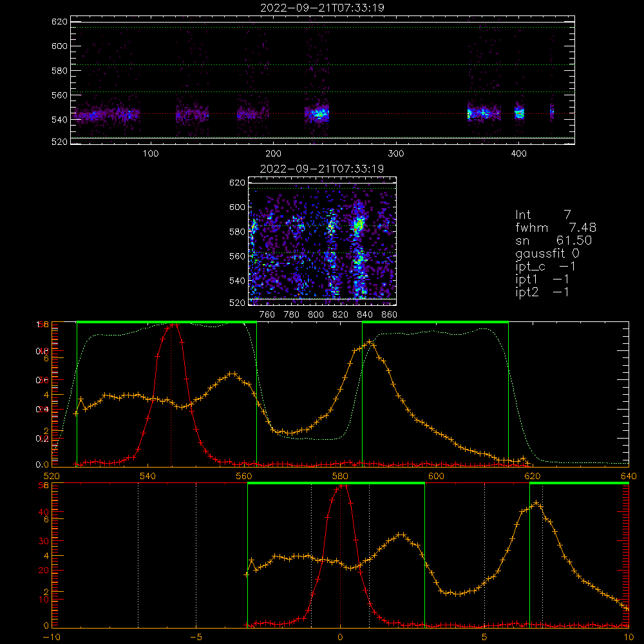
Task: Click the 'ipt2 -1' parameter text
Action: tap(542, 292)
